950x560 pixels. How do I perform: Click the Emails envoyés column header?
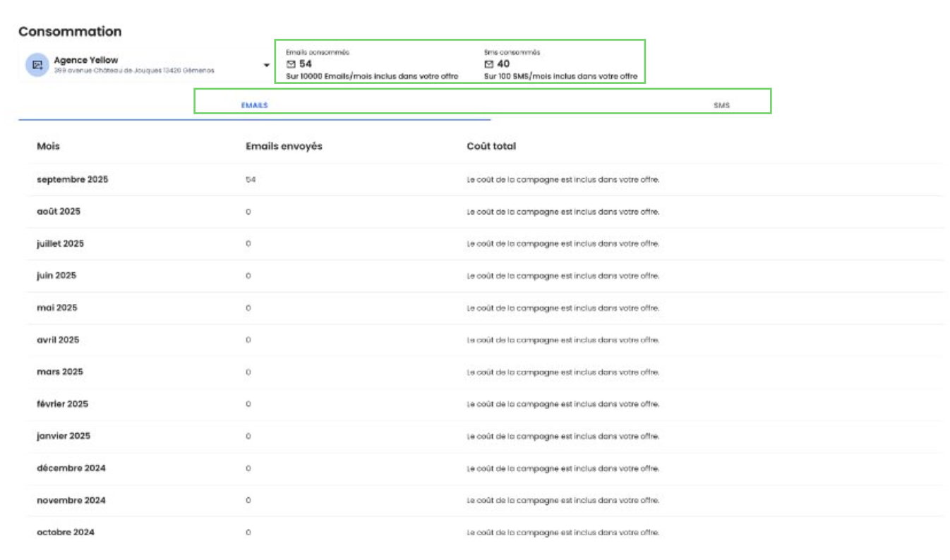[x=284, y=146]
